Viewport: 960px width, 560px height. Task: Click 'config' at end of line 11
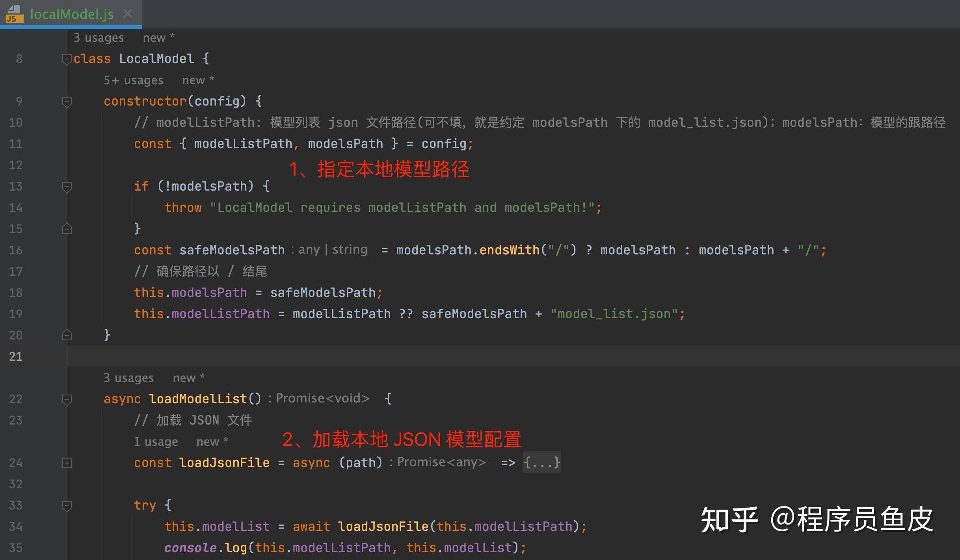coord(444,144)
